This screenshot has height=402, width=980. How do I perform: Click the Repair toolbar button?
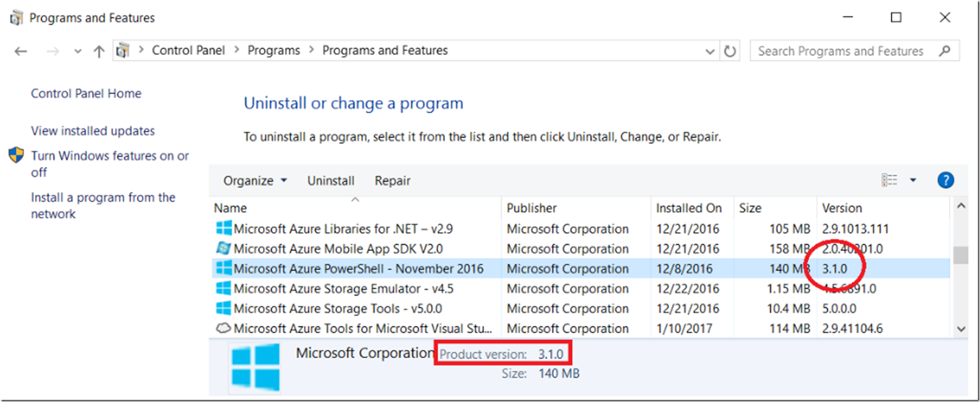coord(393,181)
